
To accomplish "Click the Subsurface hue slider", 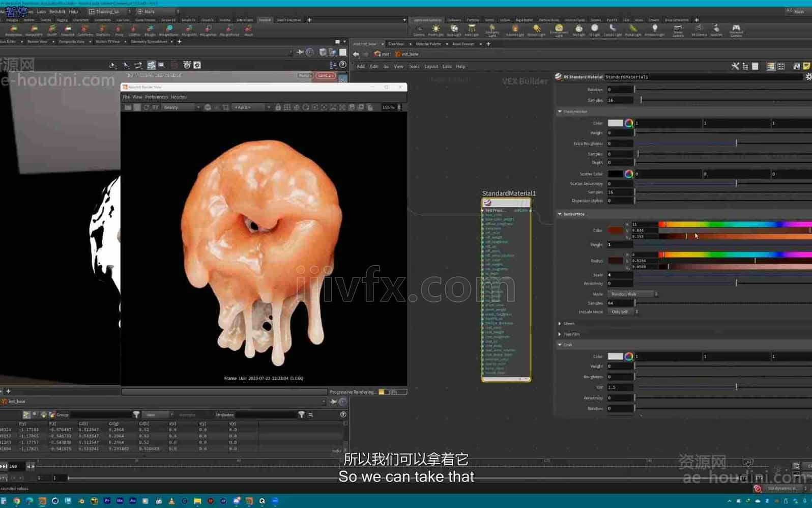I will 736,224.
